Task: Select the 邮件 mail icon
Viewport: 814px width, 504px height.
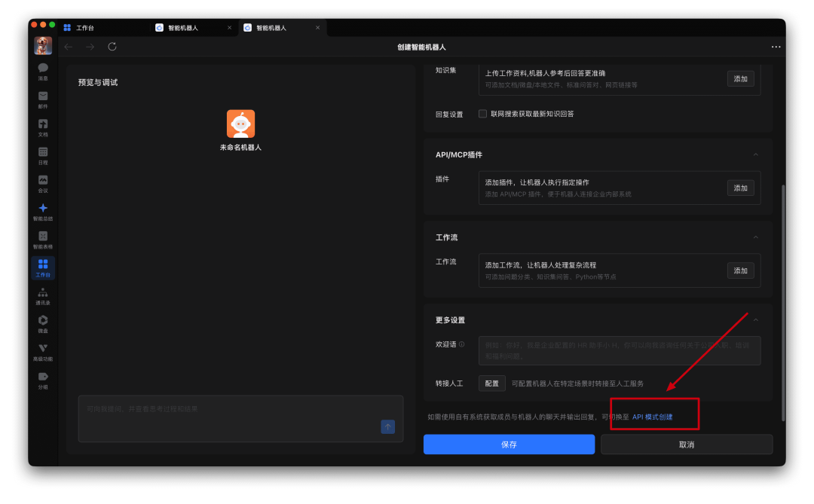Action: tap(43, 99)
